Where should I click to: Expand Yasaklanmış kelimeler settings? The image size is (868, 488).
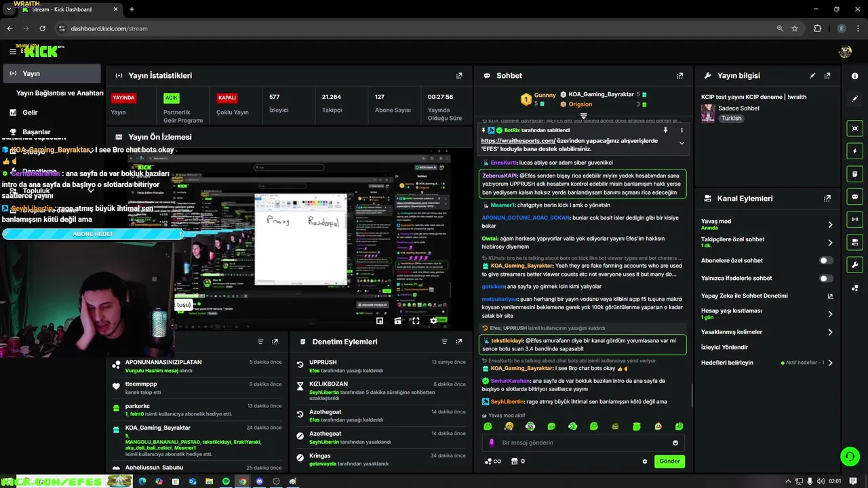coord(830,332)
